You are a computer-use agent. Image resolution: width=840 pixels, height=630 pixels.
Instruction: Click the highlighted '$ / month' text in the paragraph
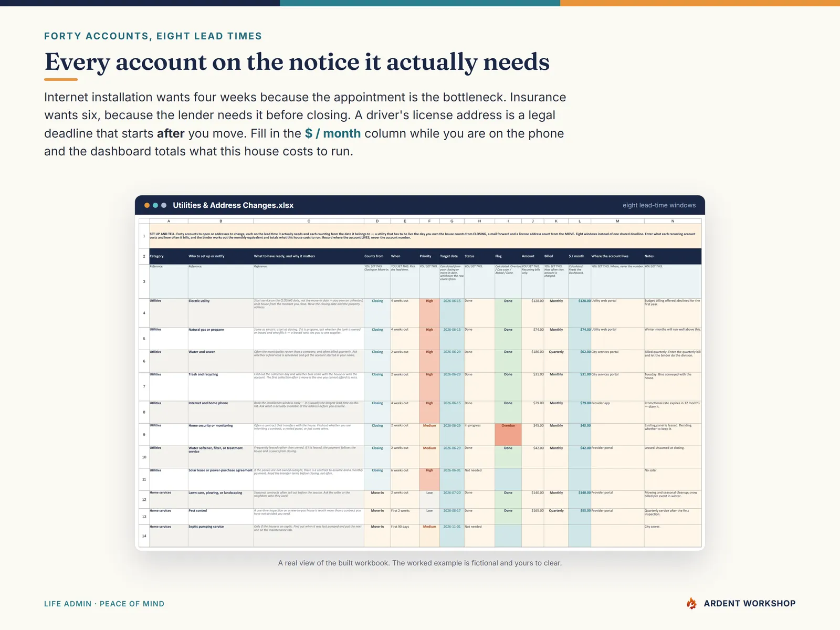click(333, 133)
